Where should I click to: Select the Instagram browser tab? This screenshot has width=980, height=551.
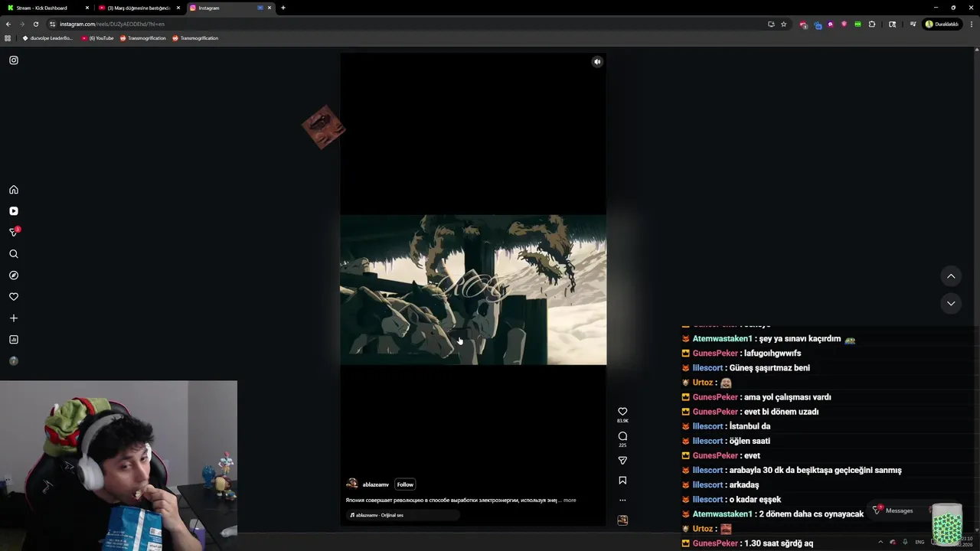click(x=230, y=8)
